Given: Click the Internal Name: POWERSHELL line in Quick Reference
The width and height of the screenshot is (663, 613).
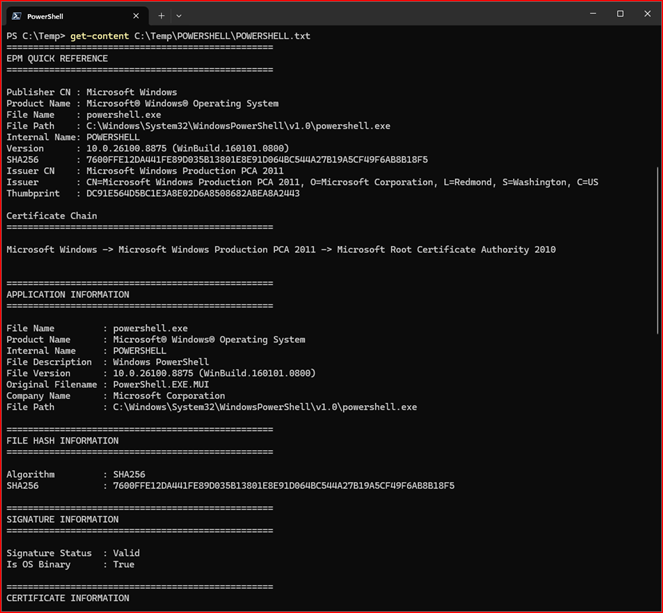Looking at the screenshot, I should pyautogui.click(x=73, y=137).
